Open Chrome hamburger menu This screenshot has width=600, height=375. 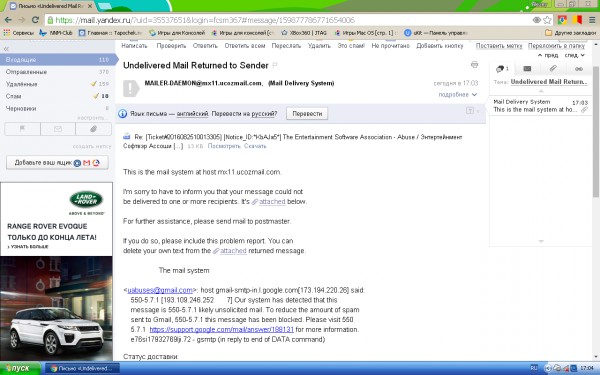592,20
